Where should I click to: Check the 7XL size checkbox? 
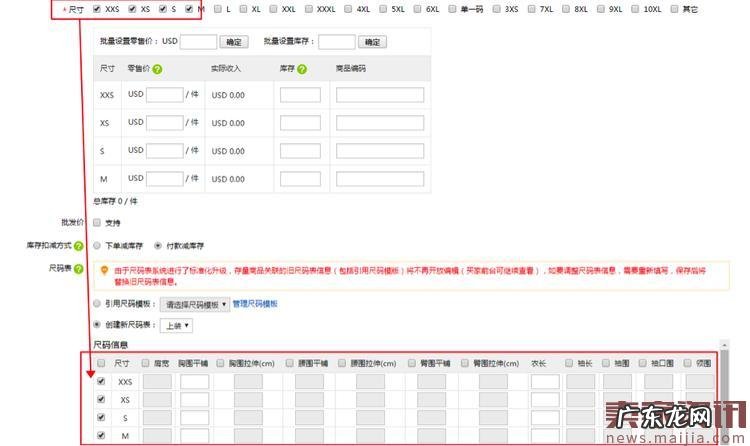click(531, 9)
